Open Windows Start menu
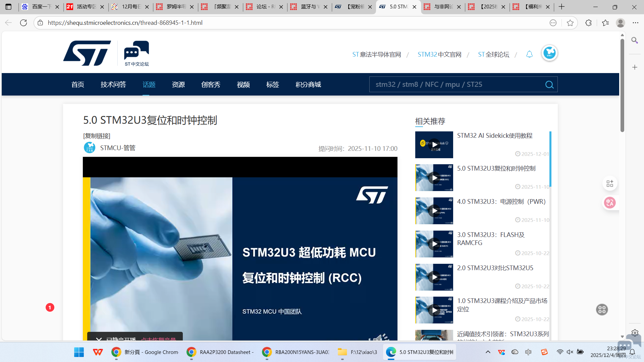Screen dimensions: 644x362 point(79,352)
